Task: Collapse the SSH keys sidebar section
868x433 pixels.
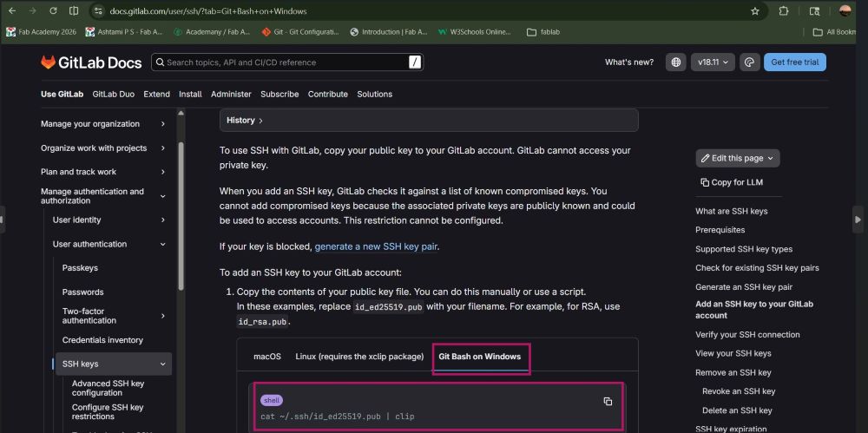Action: point(162,364)
